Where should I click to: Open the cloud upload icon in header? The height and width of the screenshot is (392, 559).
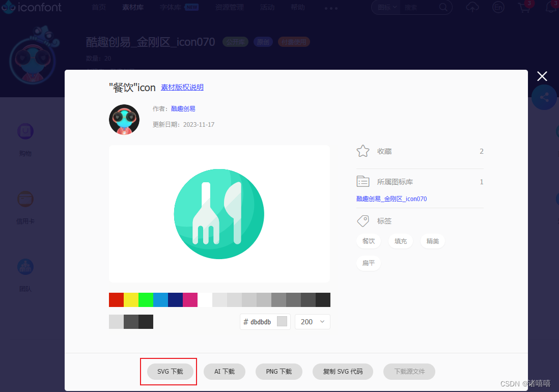click(472, 7)
